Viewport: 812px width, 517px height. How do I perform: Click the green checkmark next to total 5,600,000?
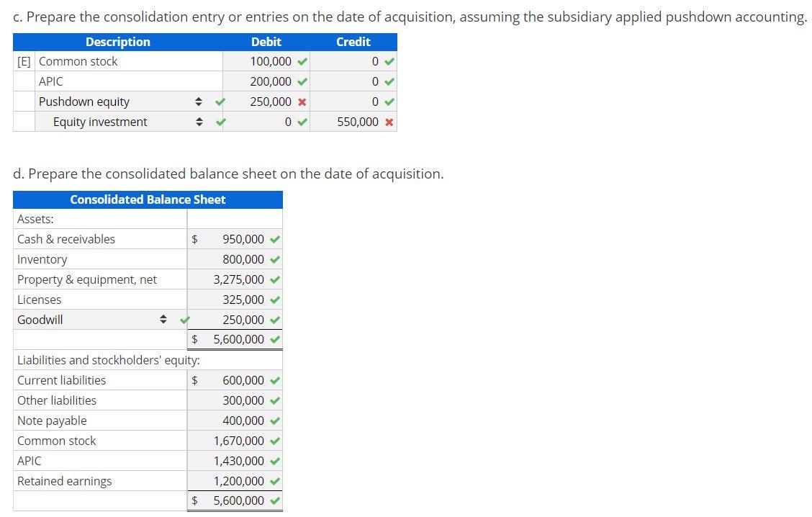[273, 339]
